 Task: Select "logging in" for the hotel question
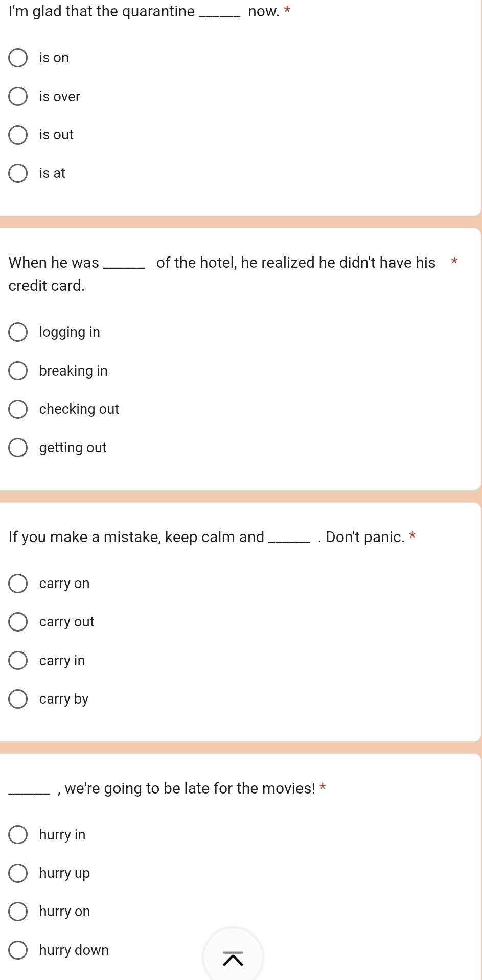point(18,332)
